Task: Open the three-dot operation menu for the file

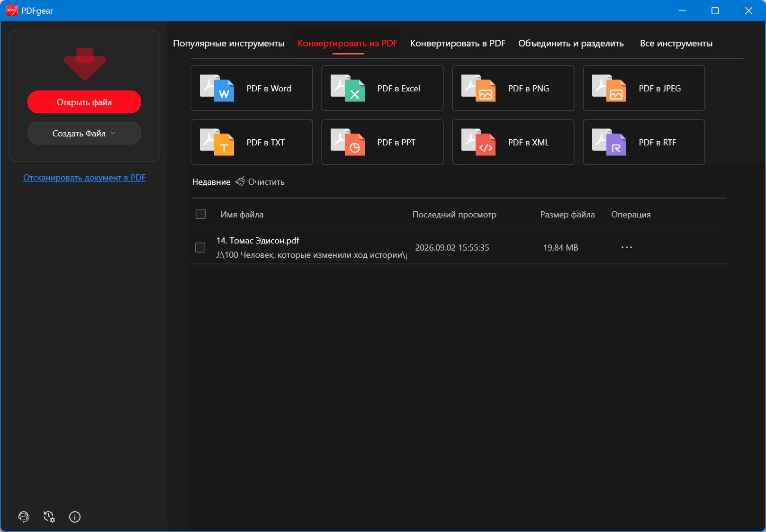Action: coord(627,247)
